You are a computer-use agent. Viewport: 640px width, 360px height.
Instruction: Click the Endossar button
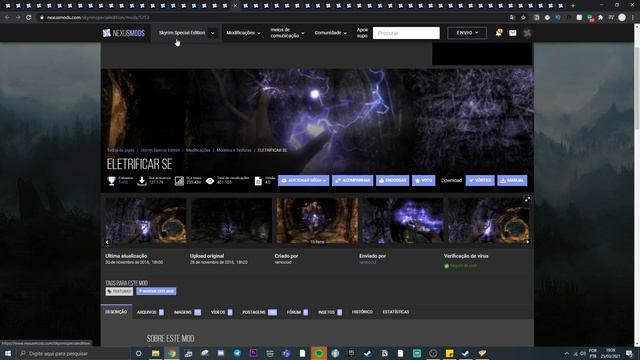tap(392, 180)
